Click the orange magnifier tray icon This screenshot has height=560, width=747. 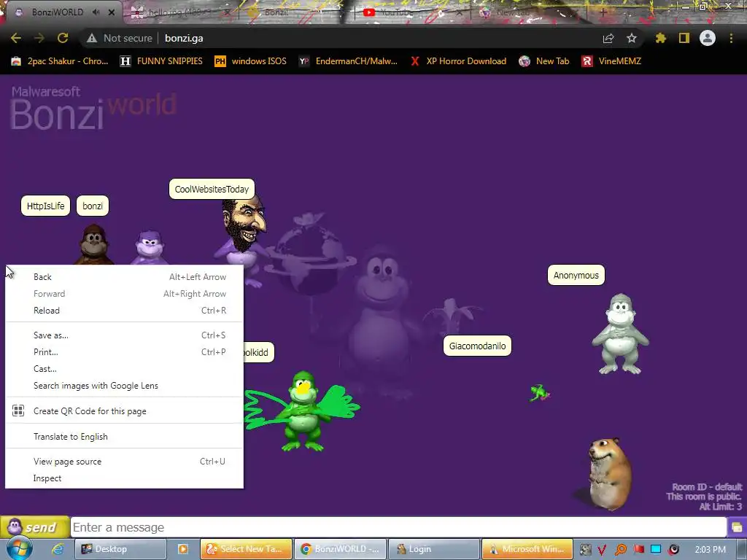pos(621,550)
